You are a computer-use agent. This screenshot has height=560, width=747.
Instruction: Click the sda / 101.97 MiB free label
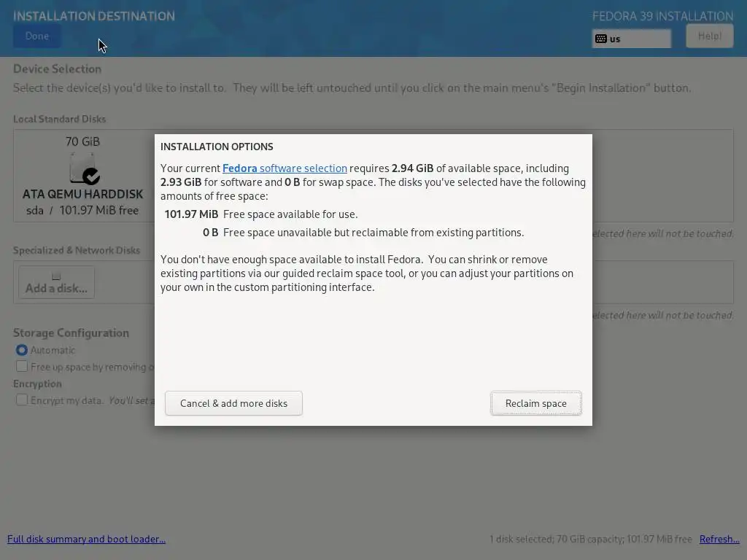[82, 211]
